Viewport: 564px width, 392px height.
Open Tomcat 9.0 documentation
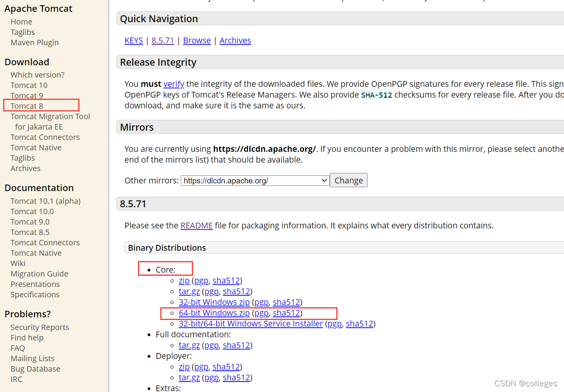click(x=30, y=222)
